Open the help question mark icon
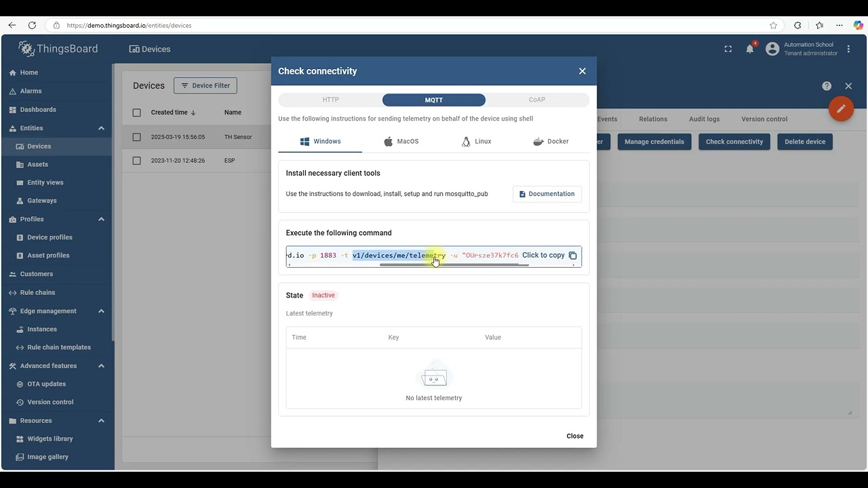Screen dimensions: 868x488 coord(827,86)
